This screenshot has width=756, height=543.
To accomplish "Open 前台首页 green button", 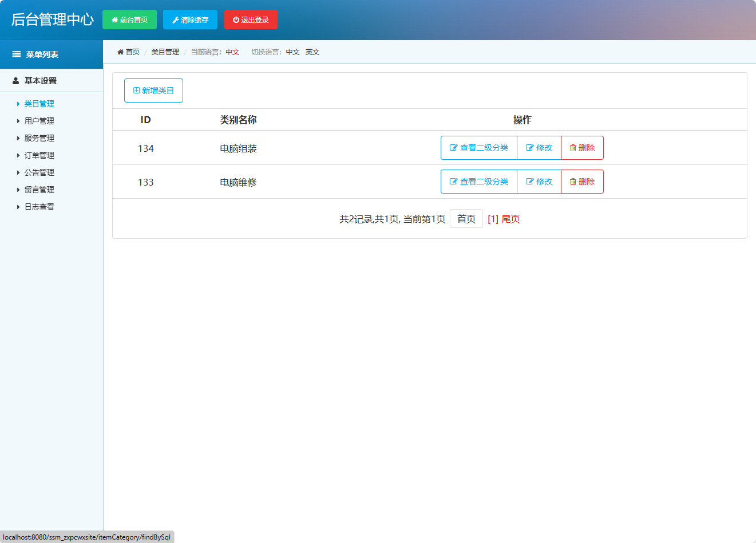I will click(x=129, y=19).
